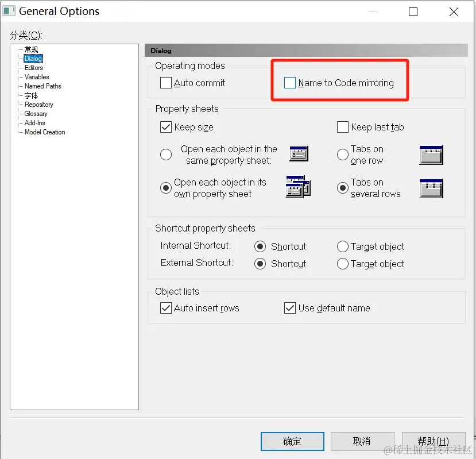
Task: Open help via 帮助(H) button
Action: click(x=434, y=441)
